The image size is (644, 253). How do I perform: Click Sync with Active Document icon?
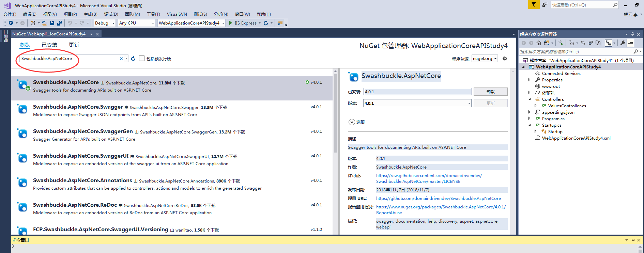[x=583, y=43]
